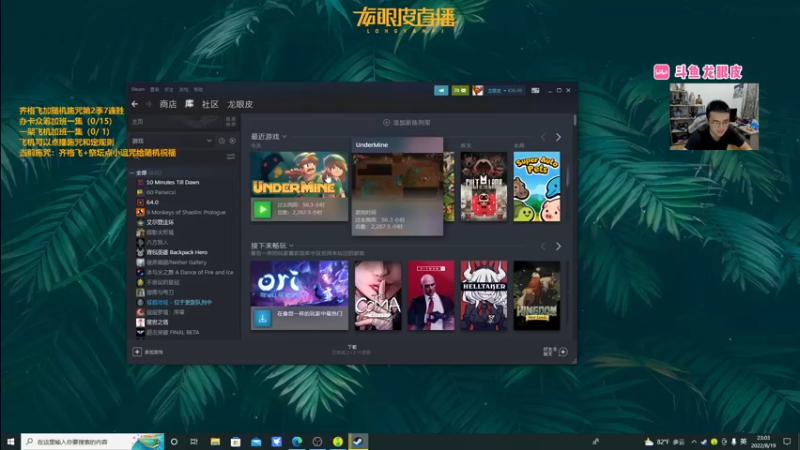Click the add game plus icon
The image size is (800, 450).
point(137,352)
